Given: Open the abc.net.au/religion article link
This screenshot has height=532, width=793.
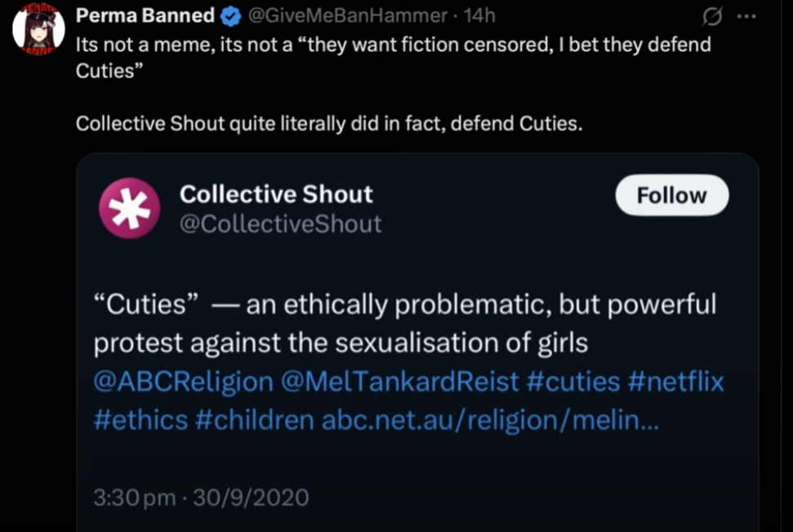Looking at the screenshot, I should (491, 420).
